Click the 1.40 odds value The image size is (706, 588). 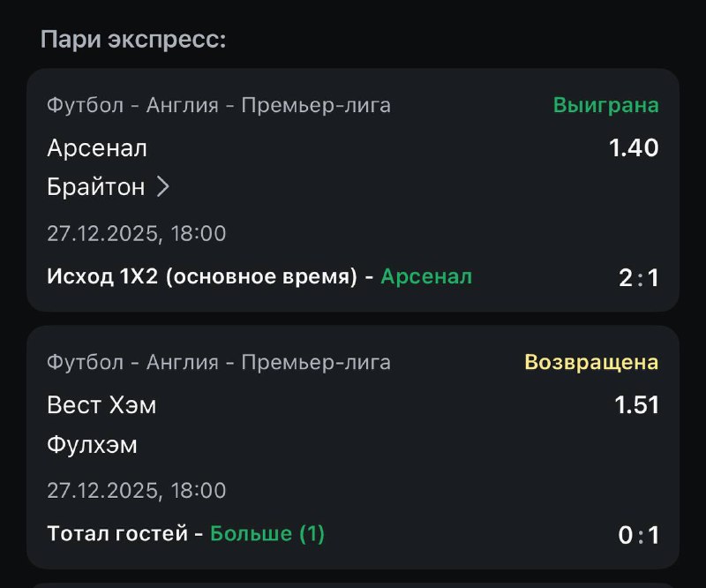(x=634, y=148)
